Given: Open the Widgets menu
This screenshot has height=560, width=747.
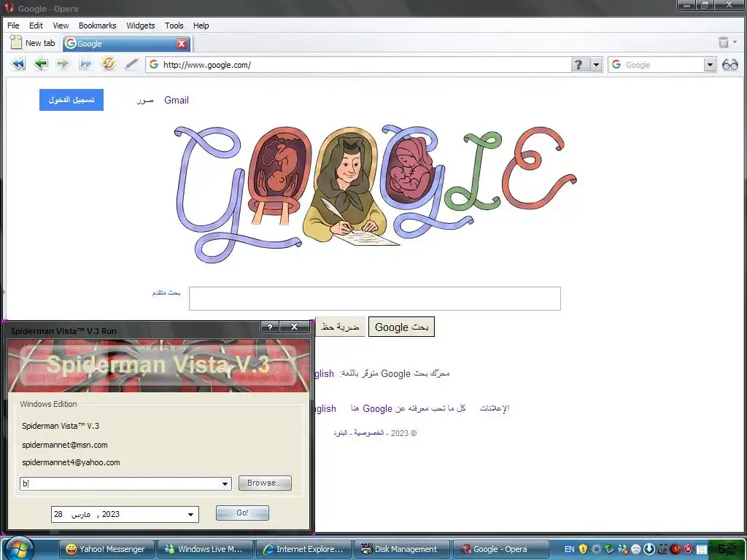Looking at the screenshot, I should tap(141, 26).
